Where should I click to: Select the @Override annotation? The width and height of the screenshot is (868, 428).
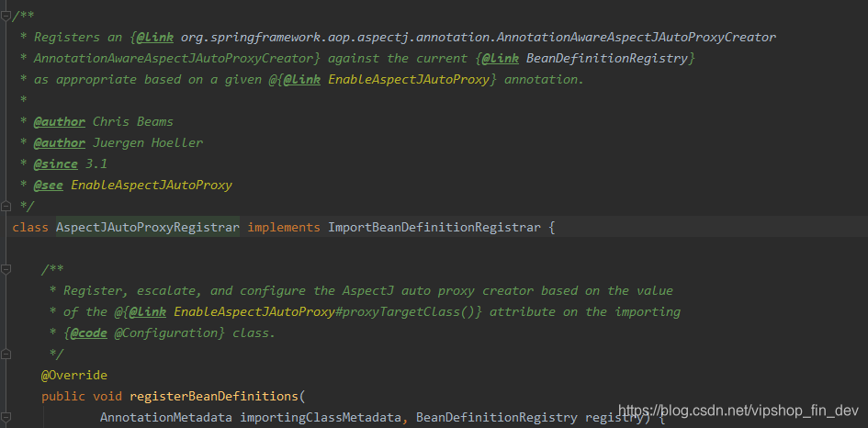[73, 375]
